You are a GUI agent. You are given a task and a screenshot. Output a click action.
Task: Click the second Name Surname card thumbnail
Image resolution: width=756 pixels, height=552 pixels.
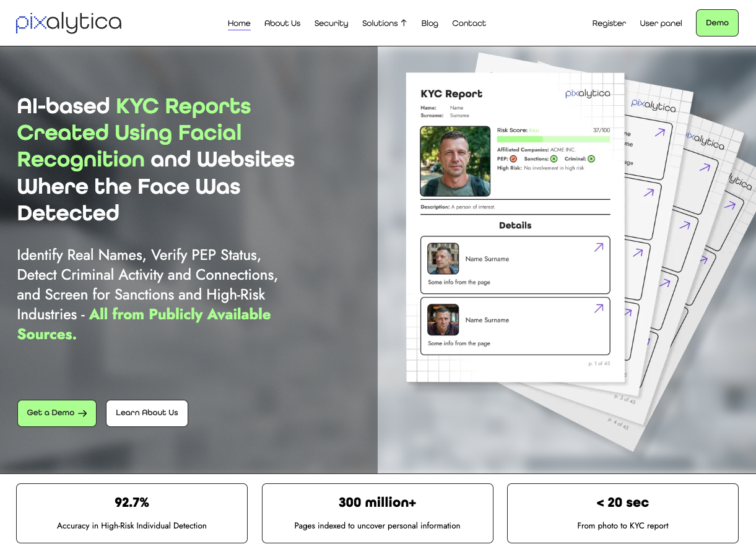pos(443,320)
